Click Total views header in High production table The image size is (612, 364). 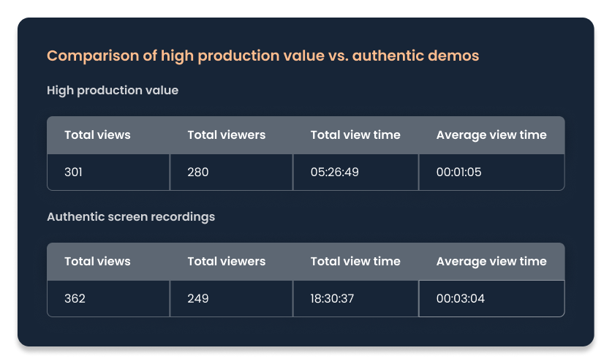97,135
